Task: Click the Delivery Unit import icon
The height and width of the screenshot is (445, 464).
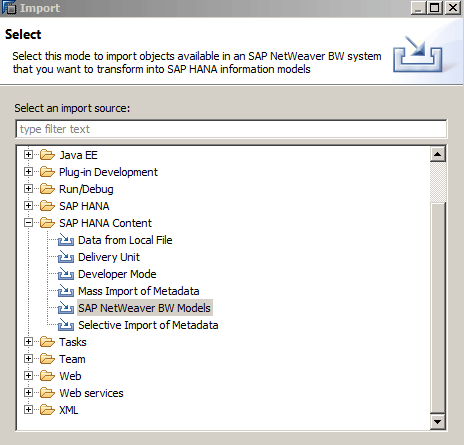Action: 65,257
